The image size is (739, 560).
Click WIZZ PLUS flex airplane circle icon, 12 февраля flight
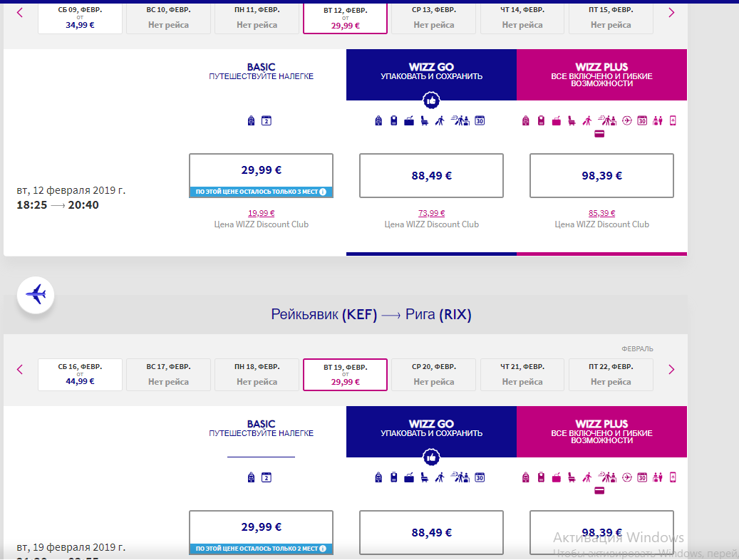tap(627, 120)
